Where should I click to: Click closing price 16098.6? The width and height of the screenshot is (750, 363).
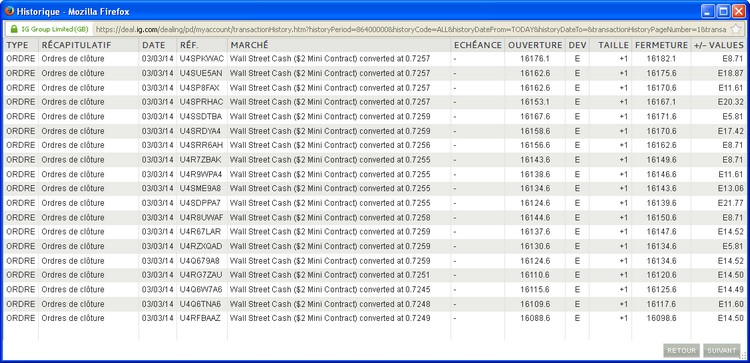(662, 318)
